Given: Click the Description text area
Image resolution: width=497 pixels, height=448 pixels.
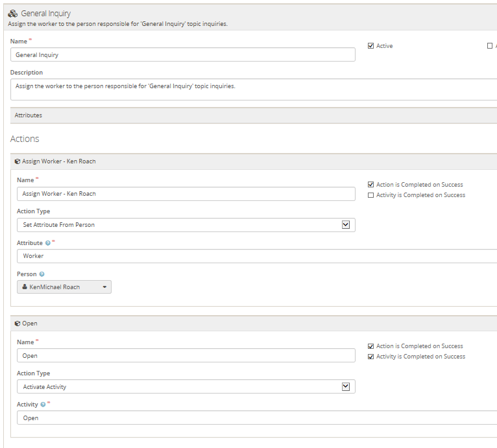Looking at the screenshot, I should coord(253,89).
